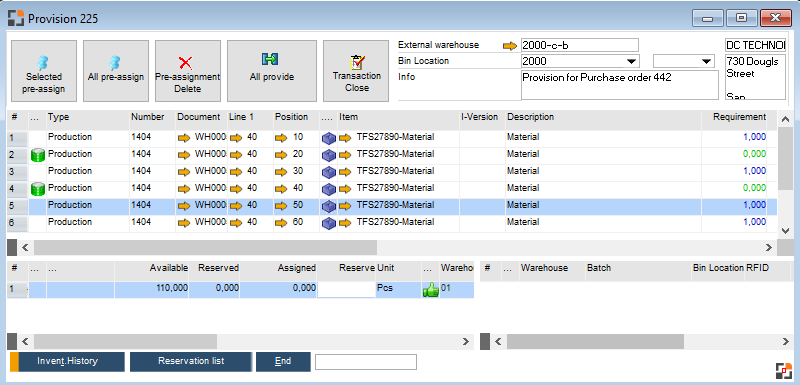The width and height of the screenshot is (800, 385).
Task: Click the Type column header
Action: point(88,117)
